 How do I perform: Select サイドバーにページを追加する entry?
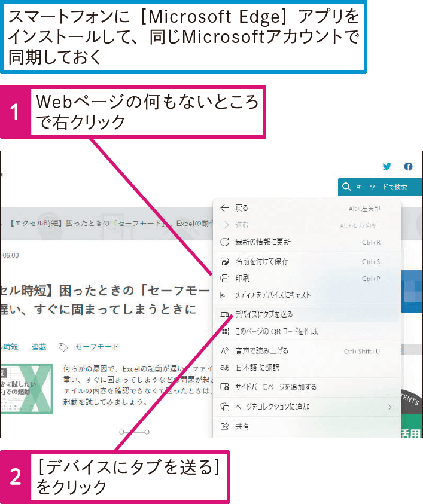click(x=307, y=387)
